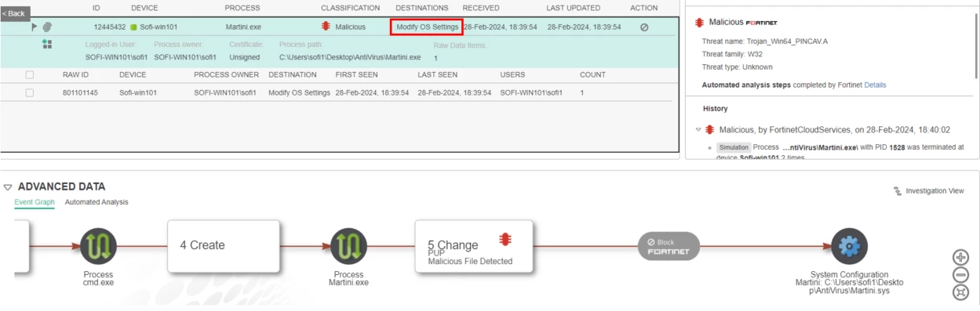Click the red bug icon in History entry
Image resolution: width=980 pixels, height=311 pixels.
point(710,130)
